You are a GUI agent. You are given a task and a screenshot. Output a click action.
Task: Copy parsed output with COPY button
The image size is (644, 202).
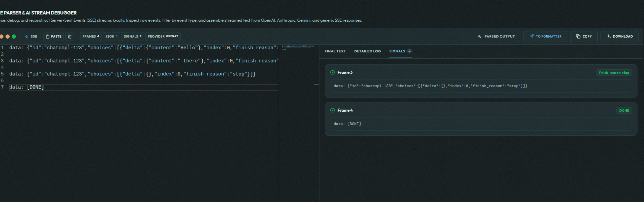coord(584,37)
